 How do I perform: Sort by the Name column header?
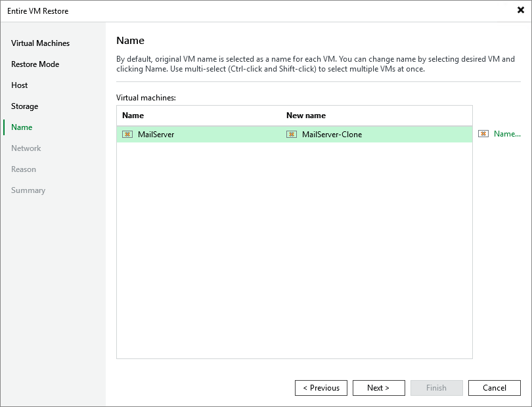(x=133, y=115)
